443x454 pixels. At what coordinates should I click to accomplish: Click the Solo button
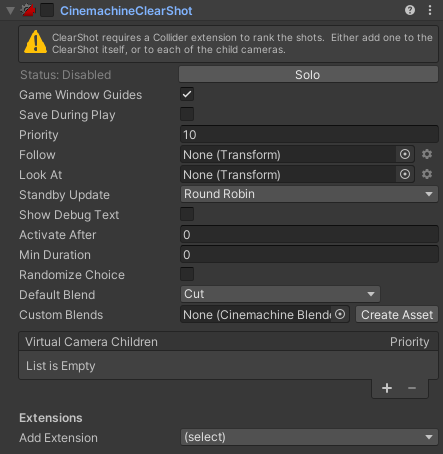[308, 74]
